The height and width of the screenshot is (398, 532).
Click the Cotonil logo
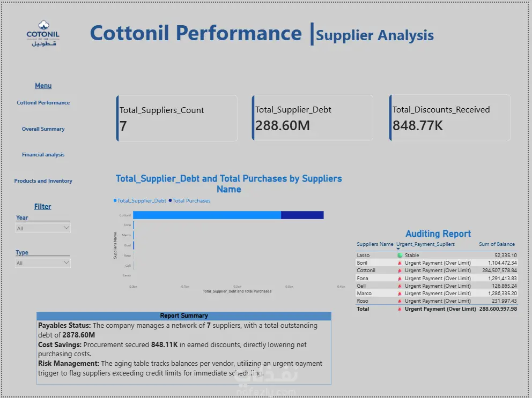point(43,34)
